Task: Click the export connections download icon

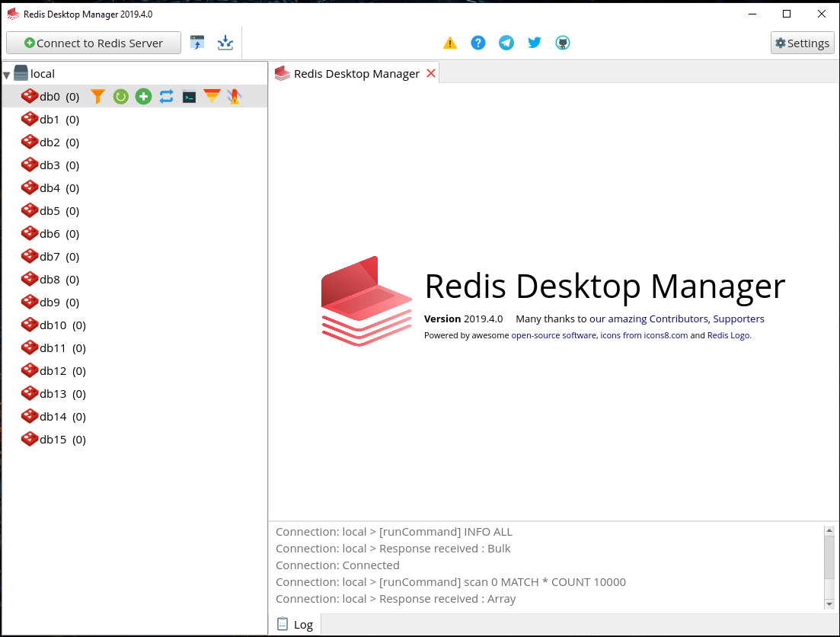Action: (x=225, y=43)
